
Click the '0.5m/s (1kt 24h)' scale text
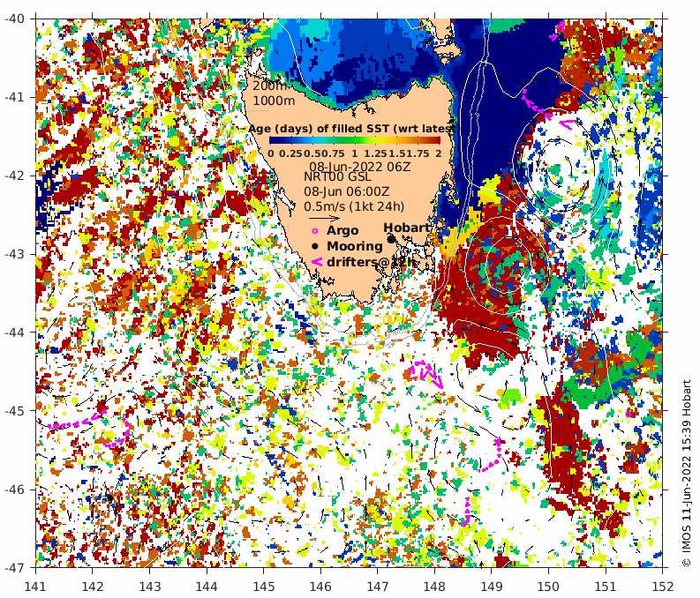354,206
